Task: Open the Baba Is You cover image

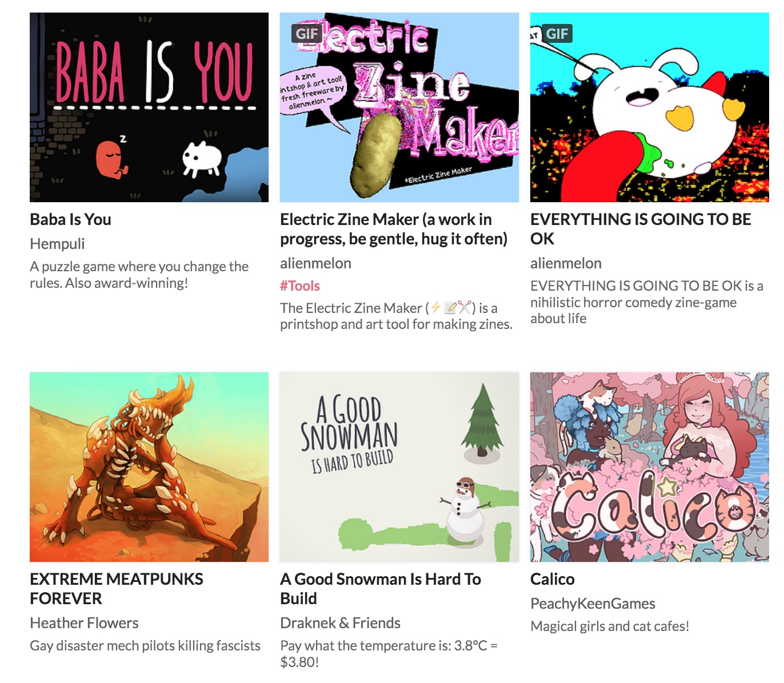Action: (x=149, y=107)
